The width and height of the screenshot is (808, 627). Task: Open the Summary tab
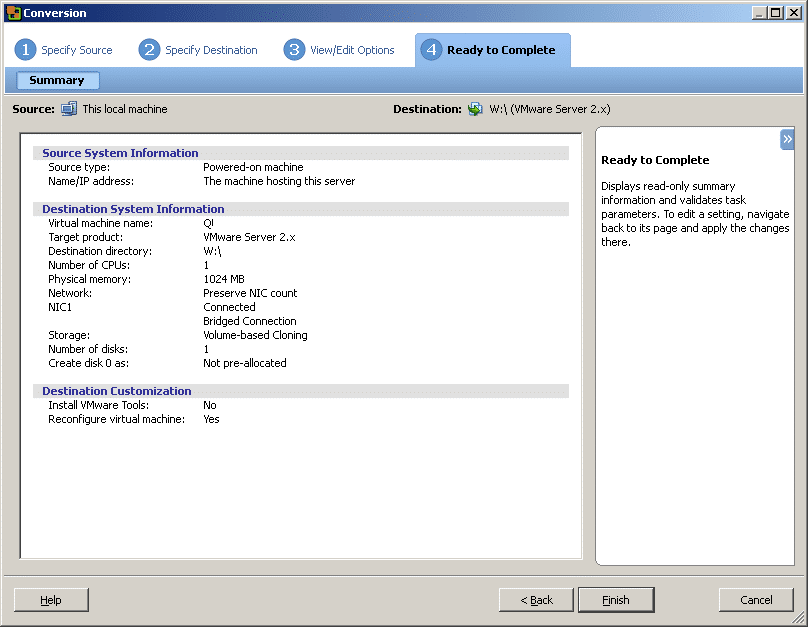click(57, 80)
